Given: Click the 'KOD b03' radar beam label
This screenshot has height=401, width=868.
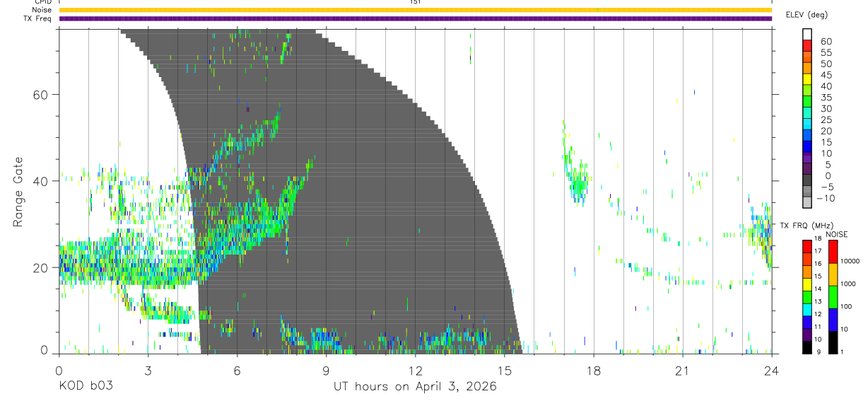Looking at the screenshot, I should tap(85, 387).
